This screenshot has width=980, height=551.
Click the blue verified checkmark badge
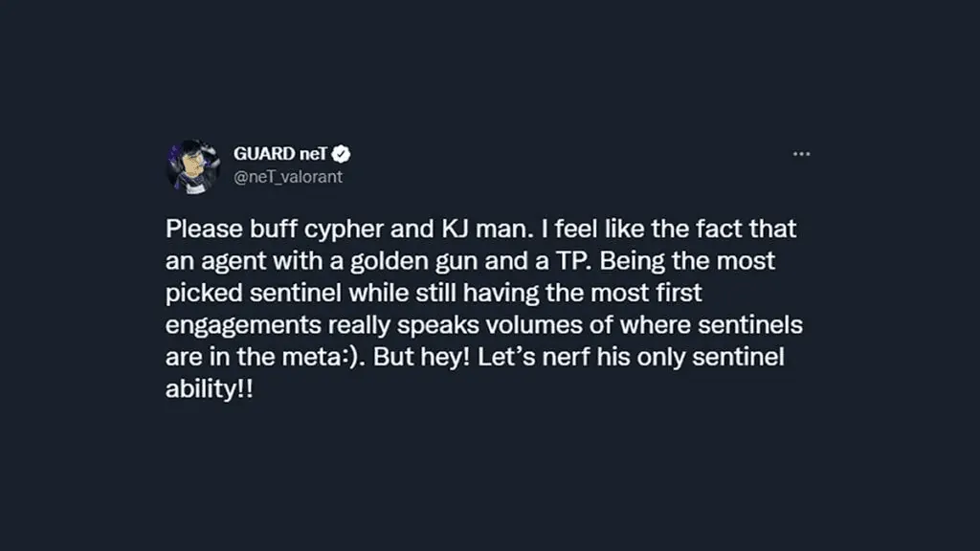pyautogui.click(x=342, y=154)
